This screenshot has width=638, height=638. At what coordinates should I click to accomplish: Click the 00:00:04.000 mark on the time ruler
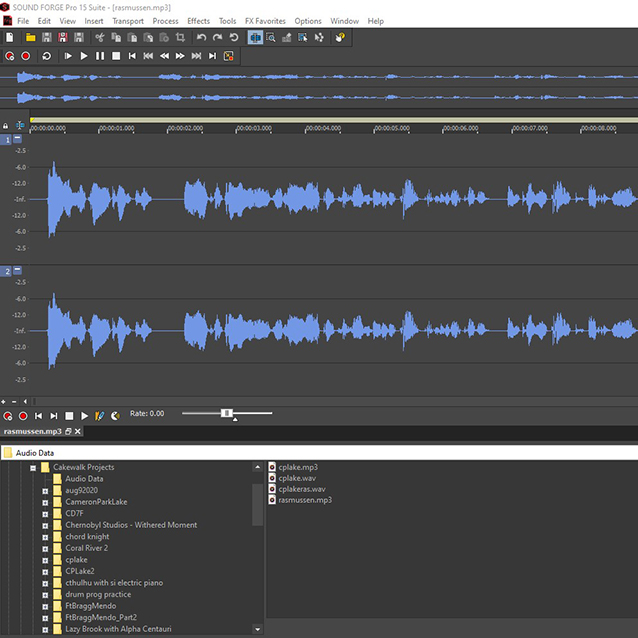tap(322, 128)
